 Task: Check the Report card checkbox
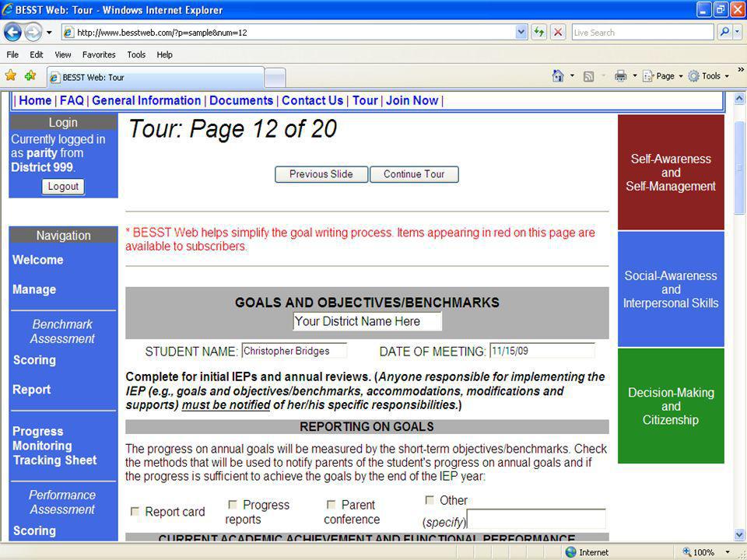135,512
